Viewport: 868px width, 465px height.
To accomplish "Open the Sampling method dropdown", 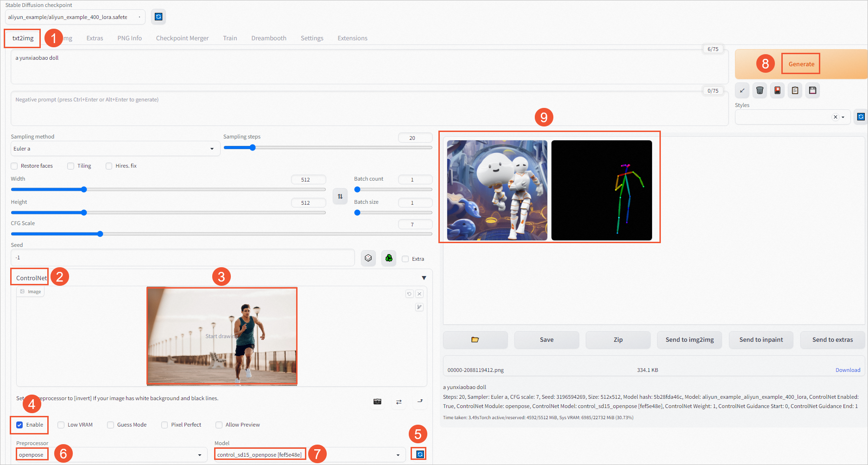I will (115, 149).
